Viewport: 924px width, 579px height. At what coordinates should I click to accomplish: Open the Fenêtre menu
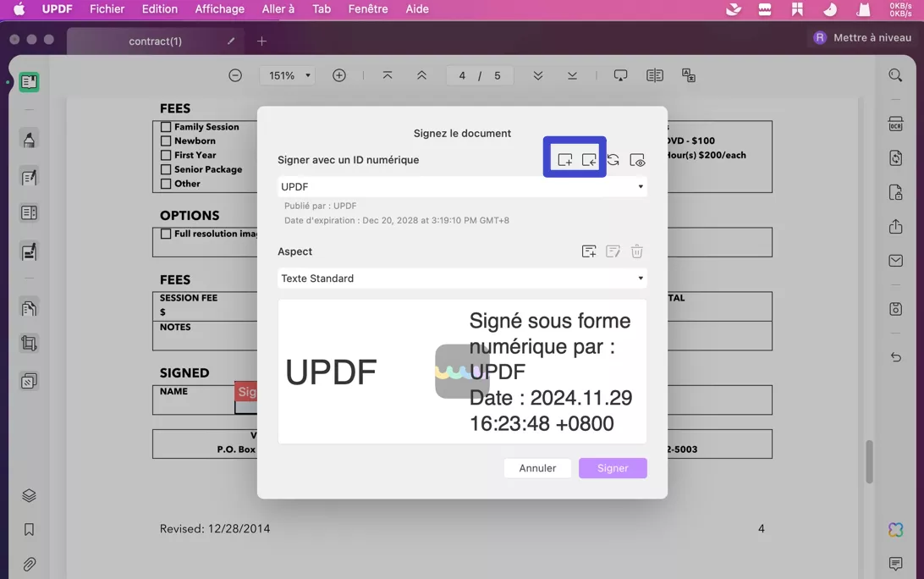click(x=368, y=8)
